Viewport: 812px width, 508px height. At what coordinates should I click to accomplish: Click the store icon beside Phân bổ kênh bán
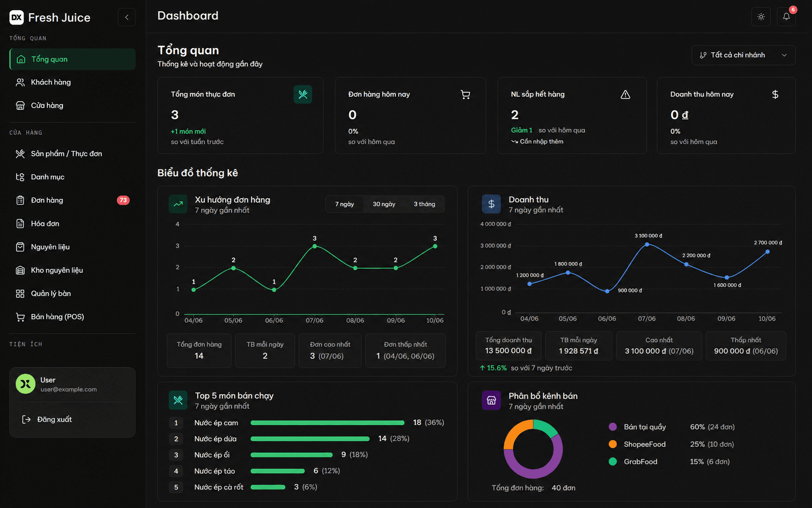pos(492,400)
